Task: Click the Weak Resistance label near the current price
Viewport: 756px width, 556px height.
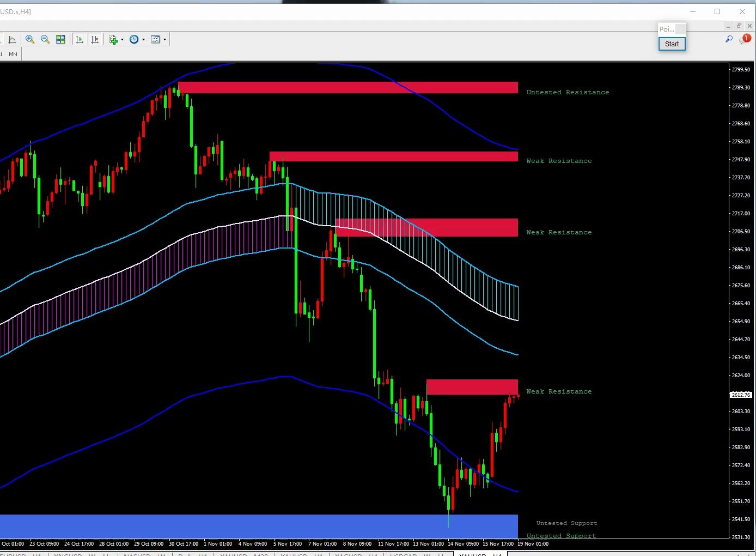Action: click(x=559, y=391)
